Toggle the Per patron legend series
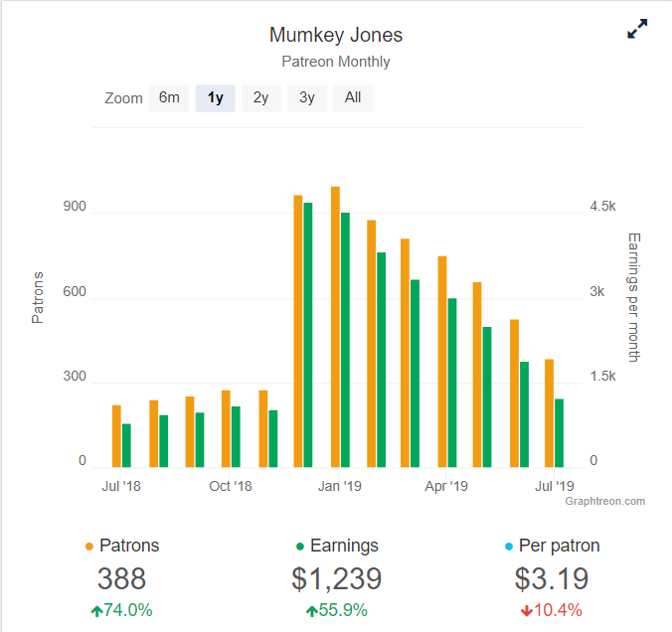 (x=553, y=546)
